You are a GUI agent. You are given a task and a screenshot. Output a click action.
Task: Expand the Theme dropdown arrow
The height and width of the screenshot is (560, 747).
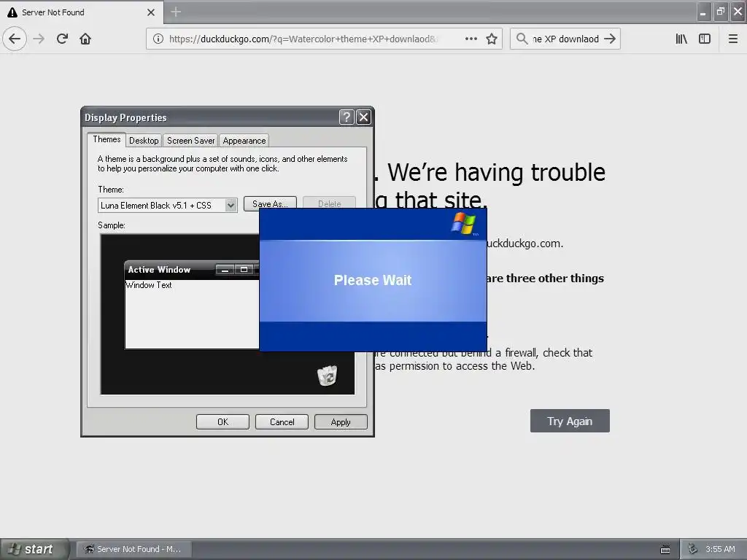pyautogui.click(x=231, y=206)
